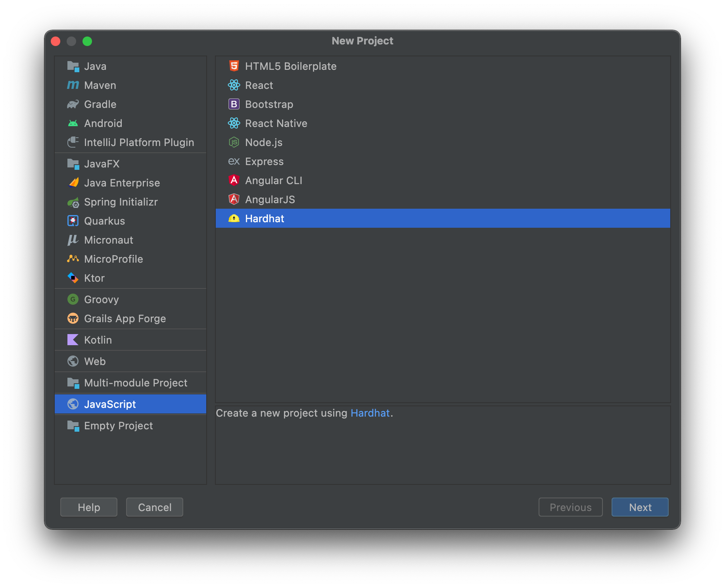Click the Next button
The width and height of the screenshot is (725, 588).
pos(640,507)
